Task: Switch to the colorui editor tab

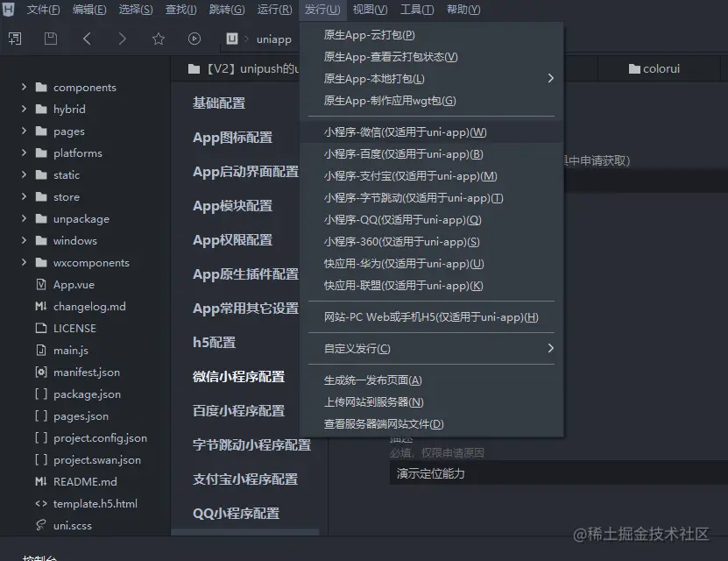Action: pos(660,68)
